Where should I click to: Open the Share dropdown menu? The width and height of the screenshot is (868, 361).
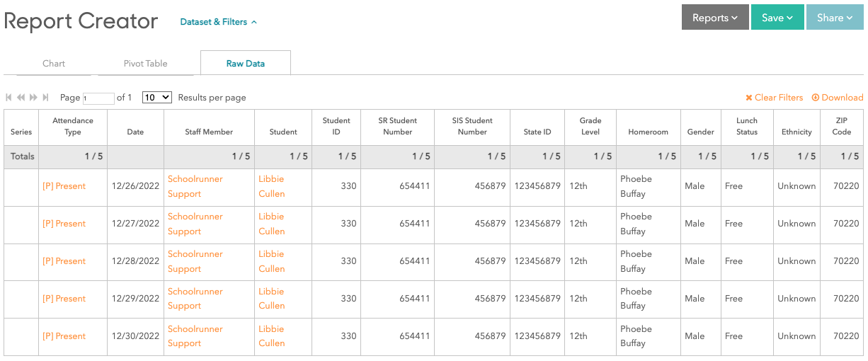(835, 18)
